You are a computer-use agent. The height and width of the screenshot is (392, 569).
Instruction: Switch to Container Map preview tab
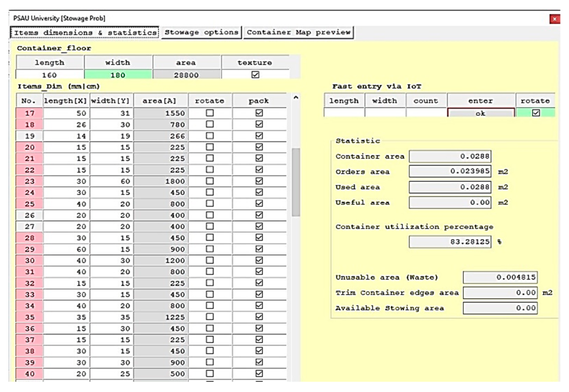tap(298, 32)
